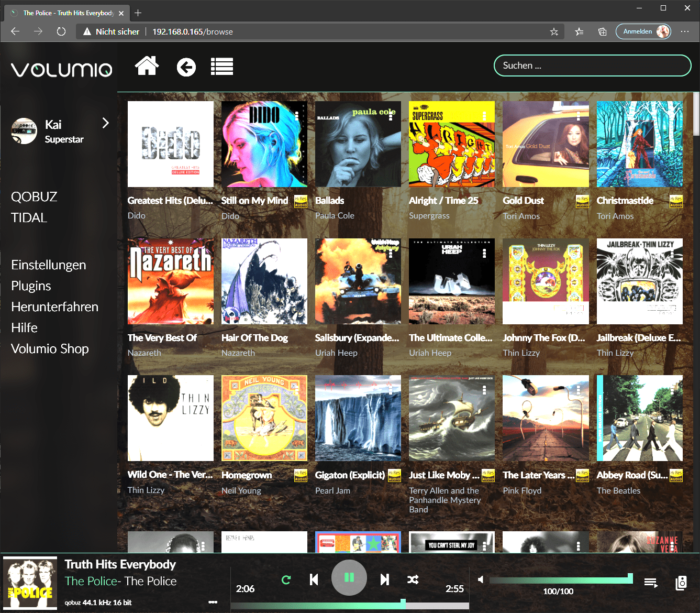The width and height of the screenshot is (700, 613).
Task: Open options menu on The Later Years cover
Action: [x=578, y=390]
